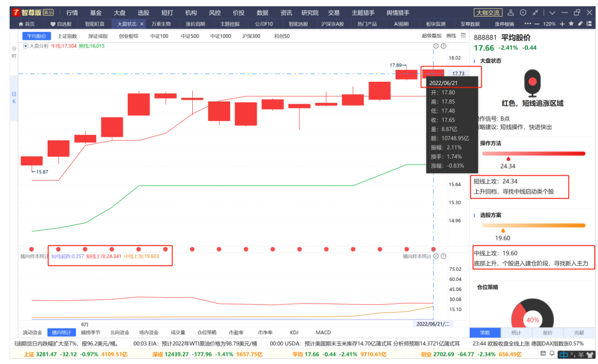Select 流动资金 indicator tab
Viewport: 598px width, 364px height.
click(x=33, y=332)
